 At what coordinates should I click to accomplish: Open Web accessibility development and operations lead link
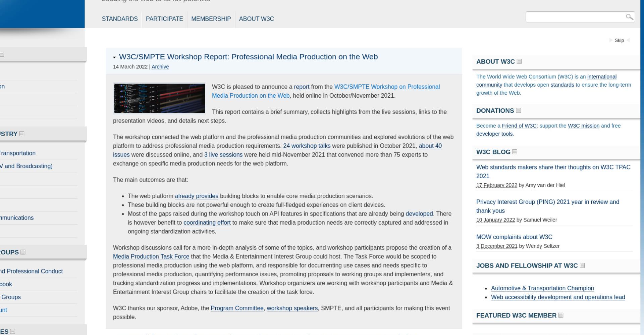pos(558,297)
